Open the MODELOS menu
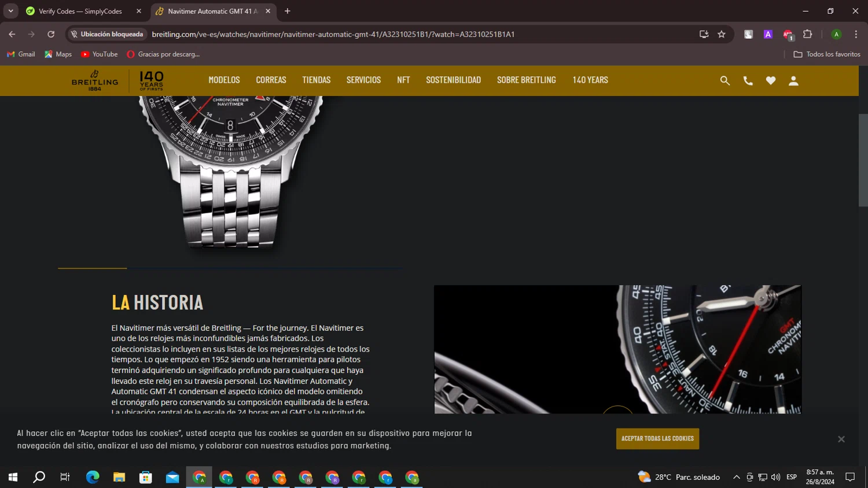This screenshot has width=868, height=488. point(224,80)
